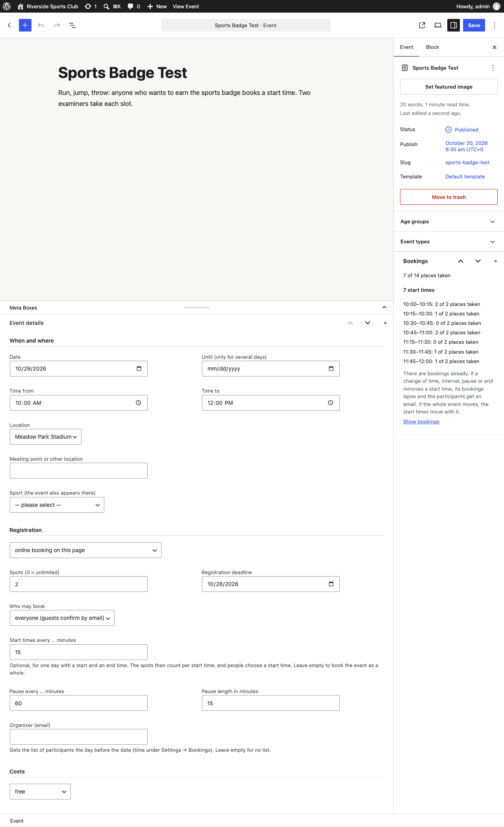
Task: Expand the Event types panel
Action: click(x=449, y=242)
